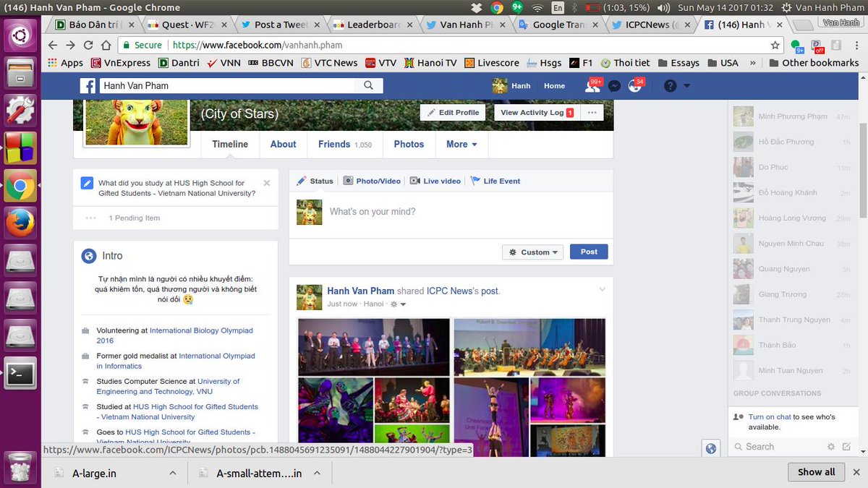Go to Facebook Home link

point(554,85)
